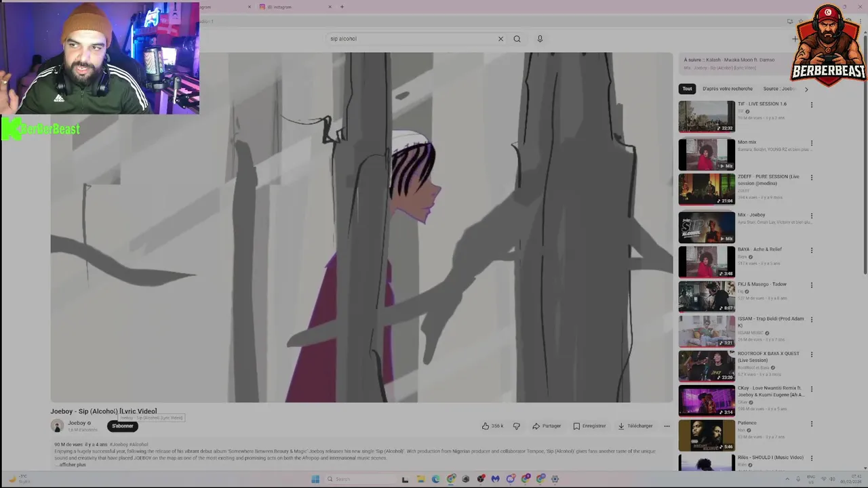Select the 'Tout' filter chip

687,89
